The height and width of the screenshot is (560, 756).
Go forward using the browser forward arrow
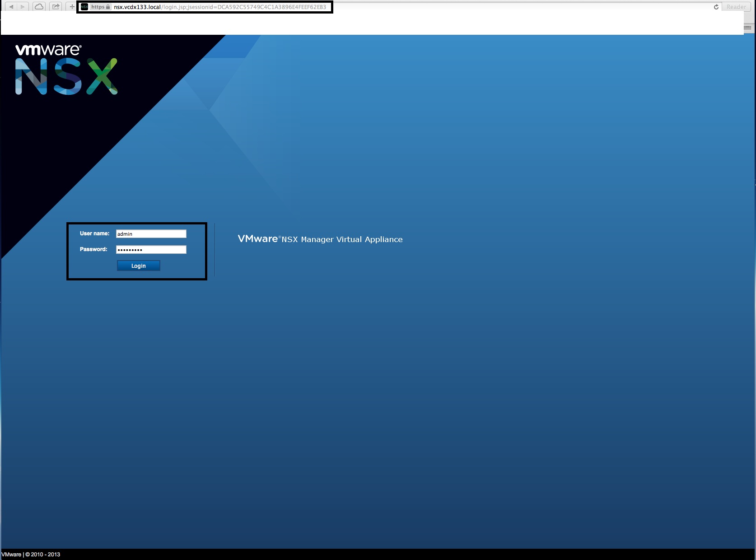pyautogui.click(x=23, y=7)
